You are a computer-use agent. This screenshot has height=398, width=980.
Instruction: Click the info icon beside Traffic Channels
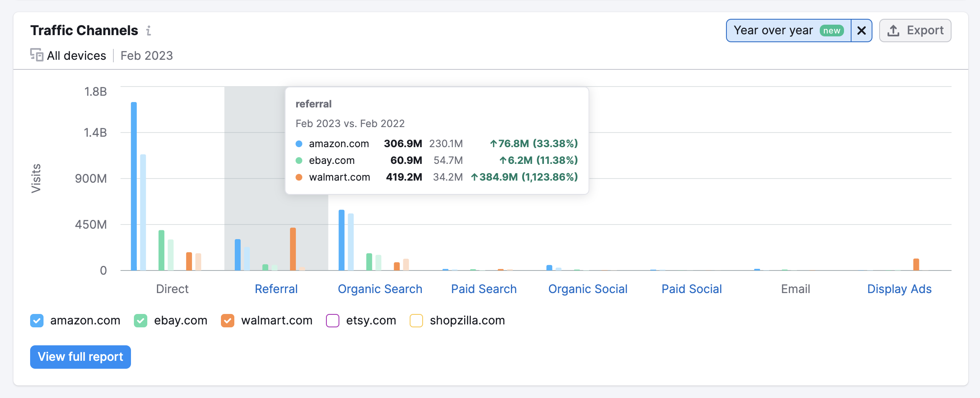pos(149,31)
